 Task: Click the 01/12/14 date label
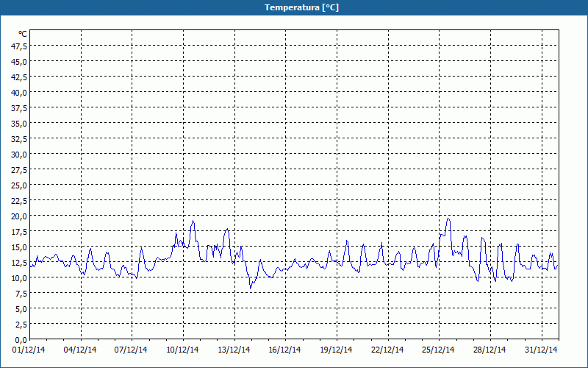click(29, 350)
